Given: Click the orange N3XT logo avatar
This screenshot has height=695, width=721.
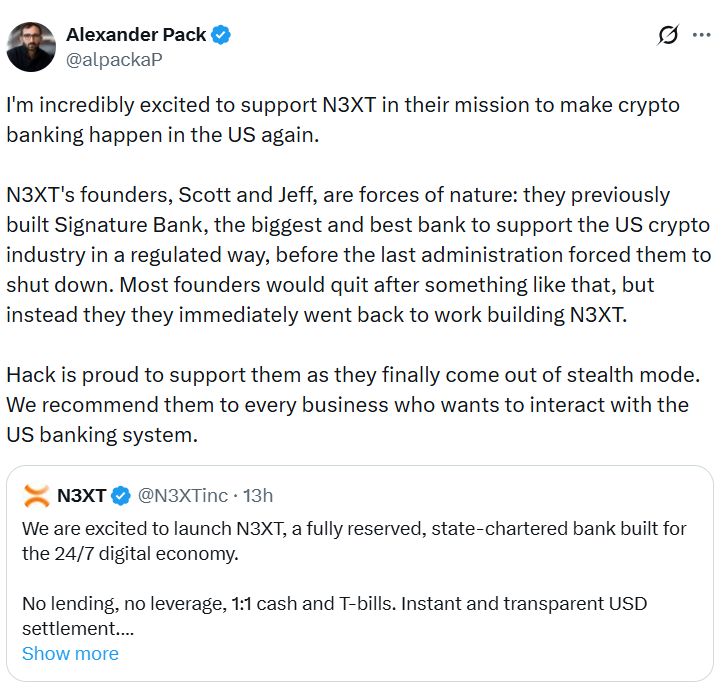Looking at the screenshot, I should pyautogui.click(x=36, y=495).
